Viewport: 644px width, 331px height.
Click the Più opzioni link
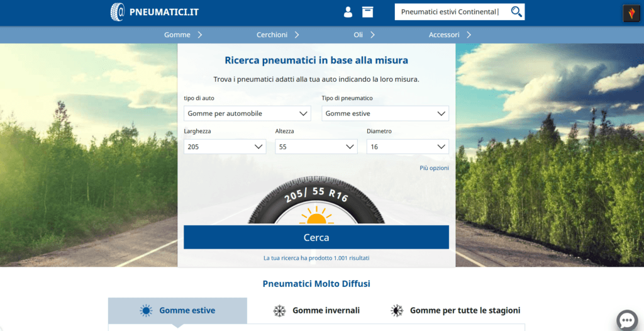(x=434, y=168)
